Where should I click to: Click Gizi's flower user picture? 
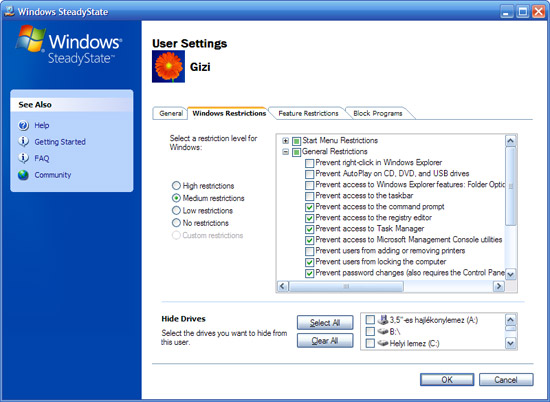(x=168, y=66)
